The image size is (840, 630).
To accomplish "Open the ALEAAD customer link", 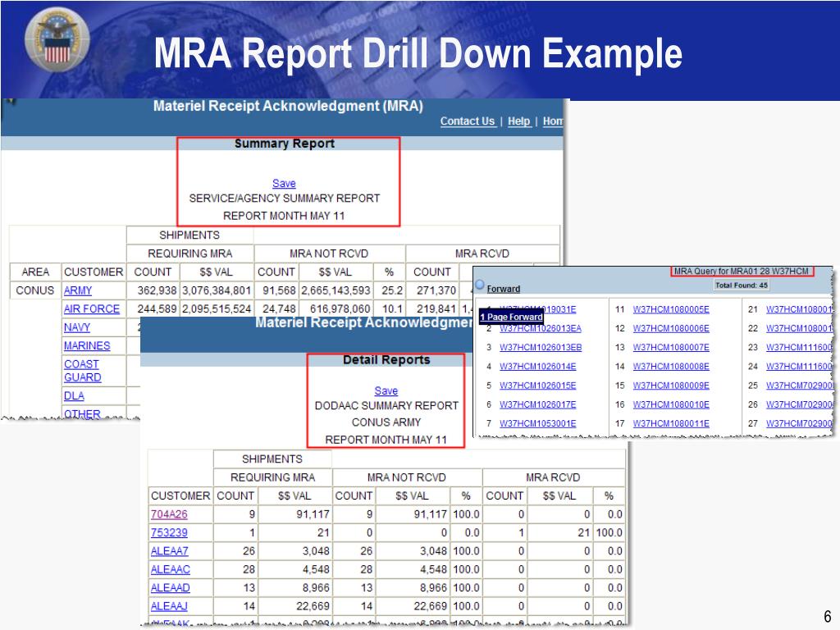I will pos(171,587).
